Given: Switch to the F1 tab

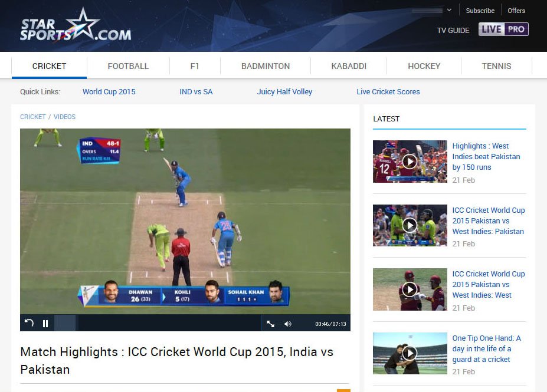Looking at the screenshot, I should coord(195,66).
